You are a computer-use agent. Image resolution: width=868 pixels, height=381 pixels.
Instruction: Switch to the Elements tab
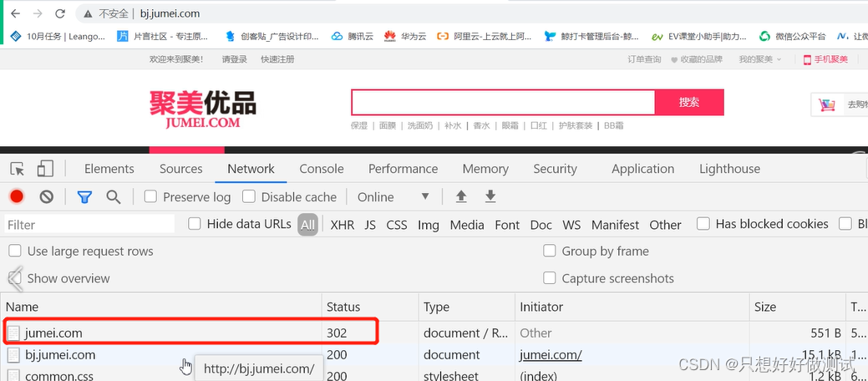coord(109,169)
